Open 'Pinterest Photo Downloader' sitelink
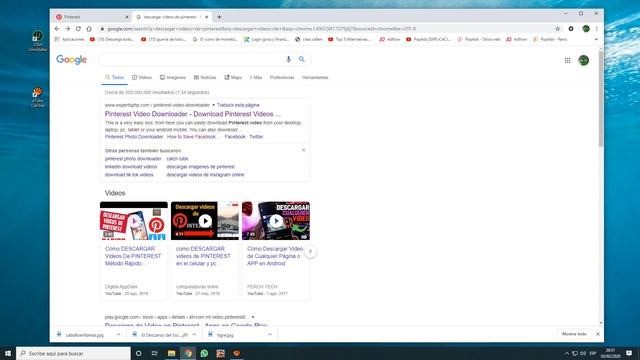This screenshot has width=640, height=360. (134, 137)
